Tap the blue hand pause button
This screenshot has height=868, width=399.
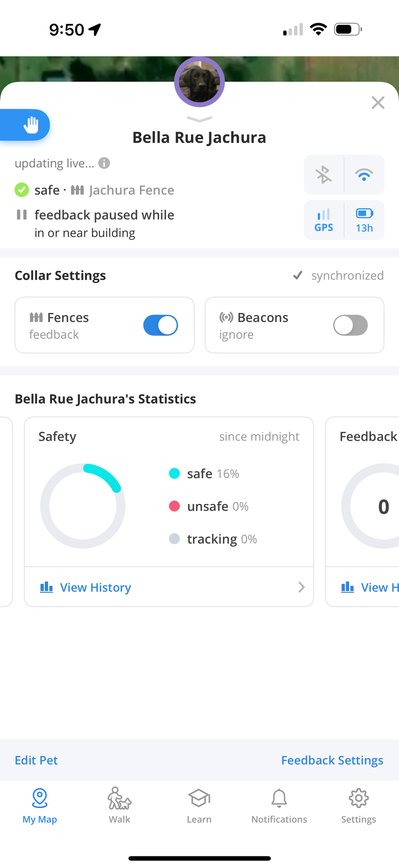31,124
